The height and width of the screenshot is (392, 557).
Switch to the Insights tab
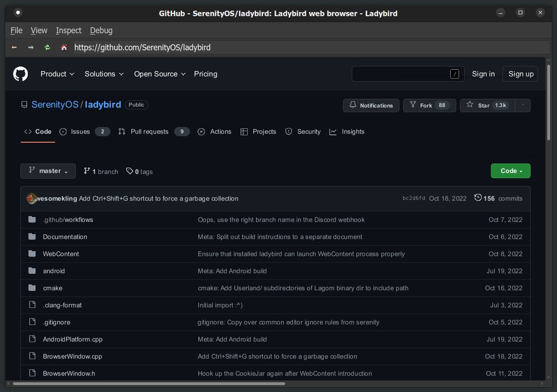pyautogui.click(x=347, y=132)
